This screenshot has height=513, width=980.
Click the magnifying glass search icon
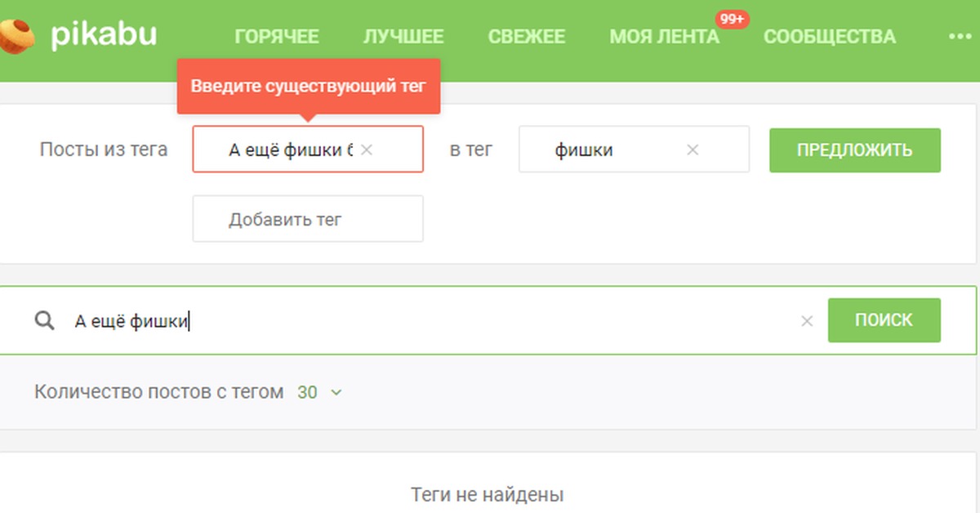(x=44, y=321)
